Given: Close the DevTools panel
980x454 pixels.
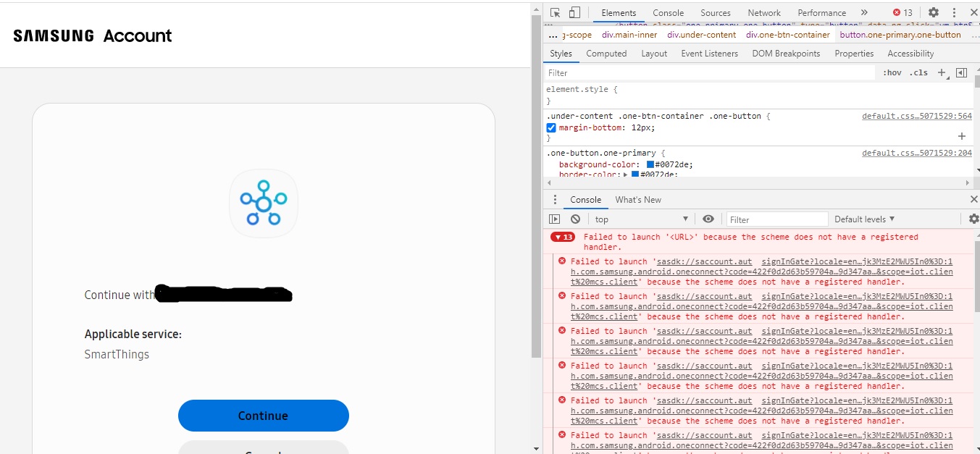Looking at the screenshot, I should (973, 12).
